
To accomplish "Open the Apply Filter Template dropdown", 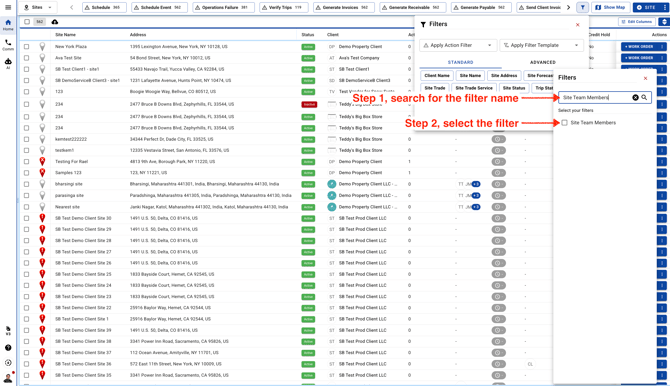I will pos(541,45).
